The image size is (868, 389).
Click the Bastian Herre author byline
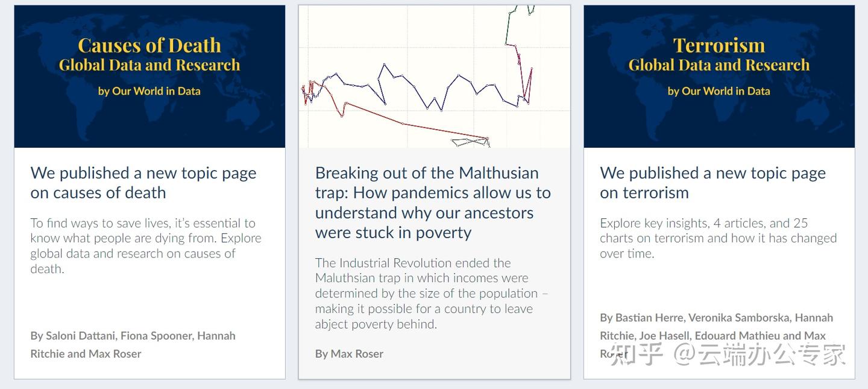pos(716,326)
